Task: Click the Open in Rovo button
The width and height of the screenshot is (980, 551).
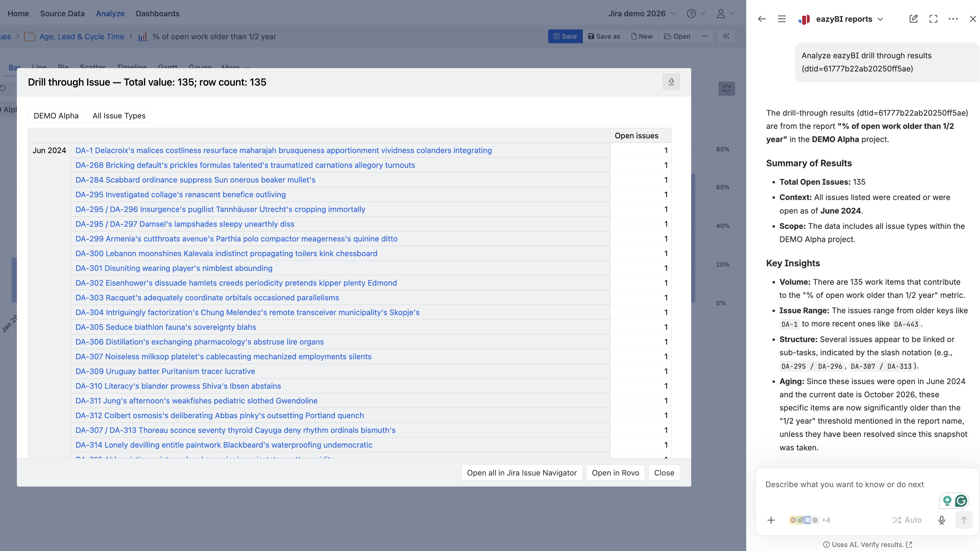Action: [615, 473]
